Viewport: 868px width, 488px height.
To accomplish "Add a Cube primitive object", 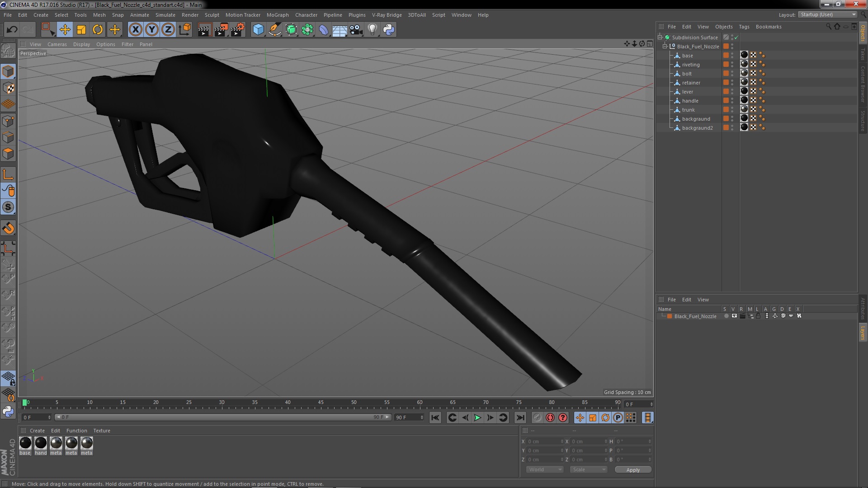I will [258, 30].
